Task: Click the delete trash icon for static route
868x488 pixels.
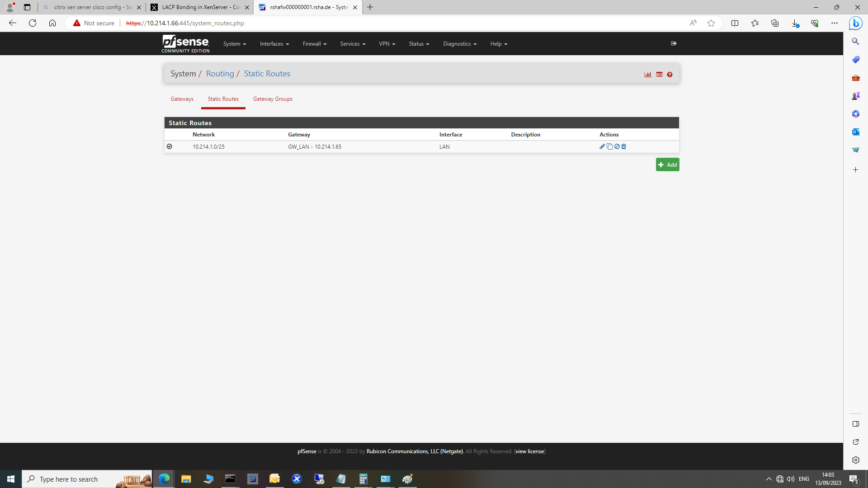Action: coord(624,146)
